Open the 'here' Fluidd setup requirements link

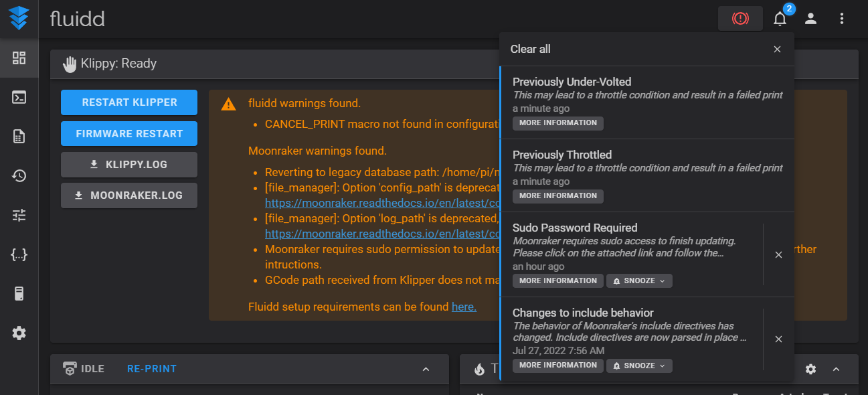click(x=464, y=307)
